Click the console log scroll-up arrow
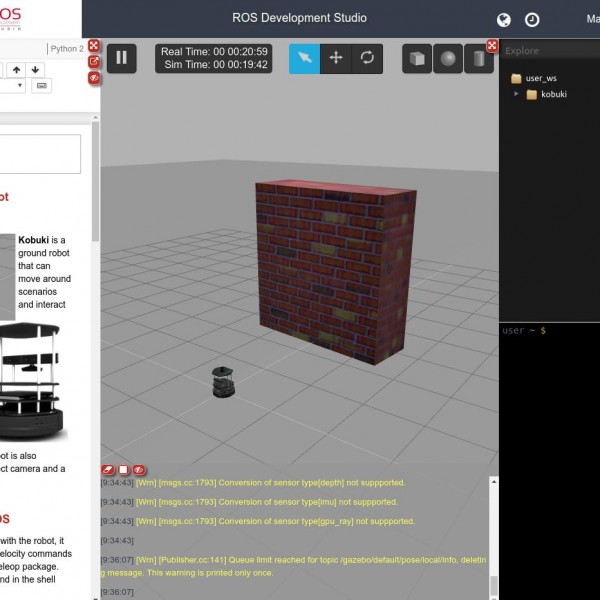 (494, 482)
